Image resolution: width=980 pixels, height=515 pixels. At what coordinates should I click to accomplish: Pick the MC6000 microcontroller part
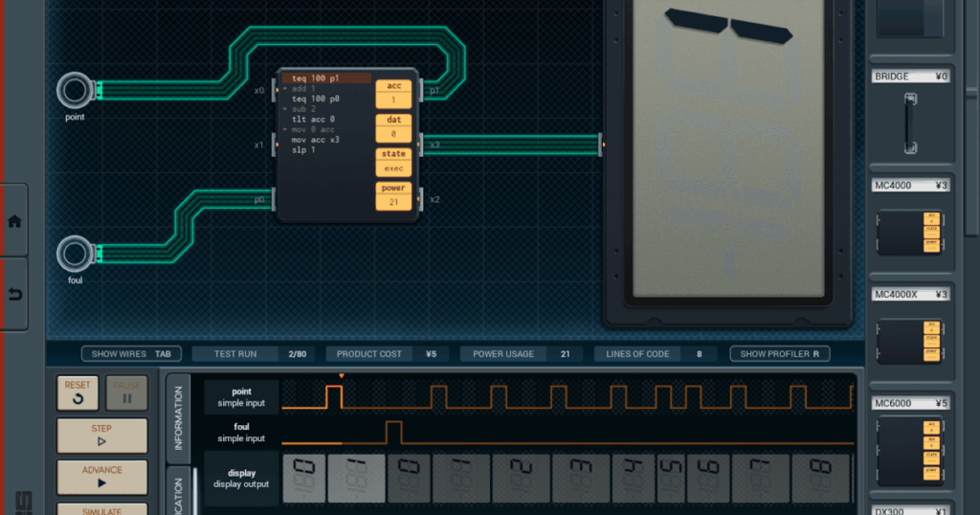pos(911,444)
